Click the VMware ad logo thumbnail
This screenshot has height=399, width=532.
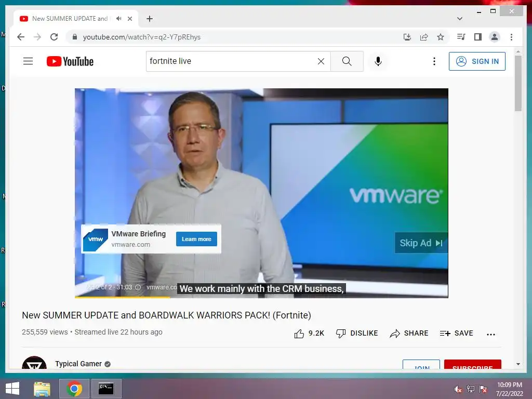(96, 240)
